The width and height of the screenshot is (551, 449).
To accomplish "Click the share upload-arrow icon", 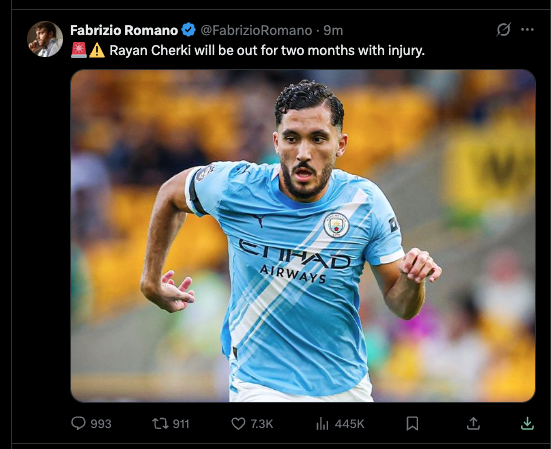I will coord(473,423).
